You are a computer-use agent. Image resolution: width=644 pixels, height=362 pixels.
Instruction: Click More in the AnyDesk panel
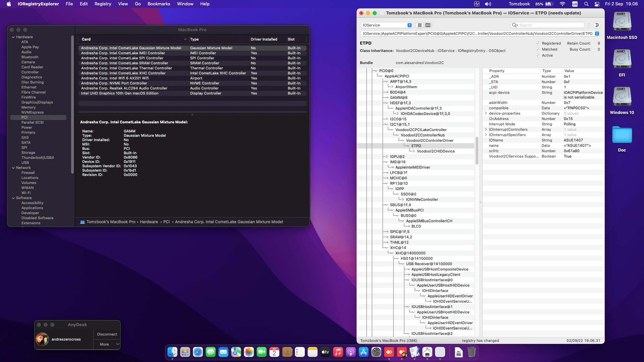(x=104, y=344)
